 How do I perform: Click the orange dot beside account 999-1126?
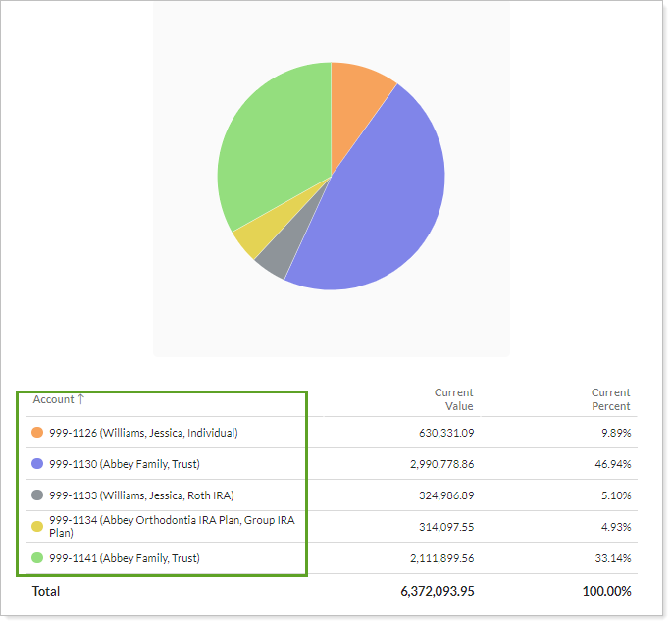(37, 433)
